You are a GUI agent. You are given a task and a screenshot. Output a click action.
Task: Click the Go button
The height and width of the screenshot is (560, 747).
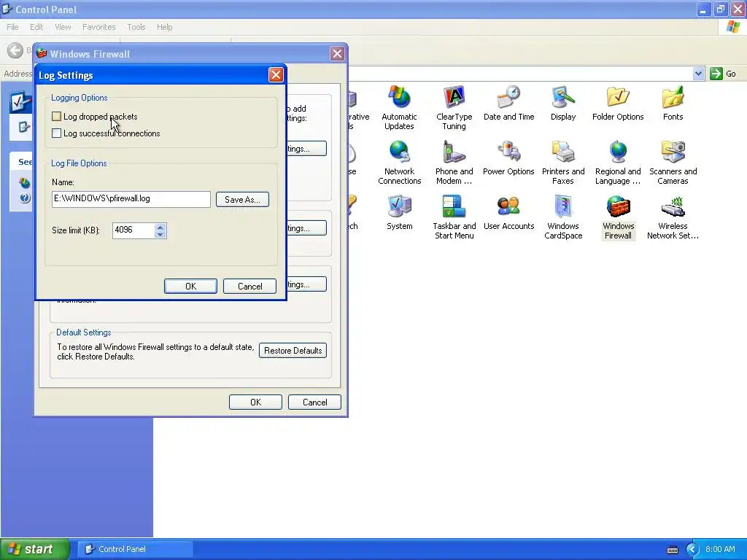pyautogui.click(x=723, y=74)
